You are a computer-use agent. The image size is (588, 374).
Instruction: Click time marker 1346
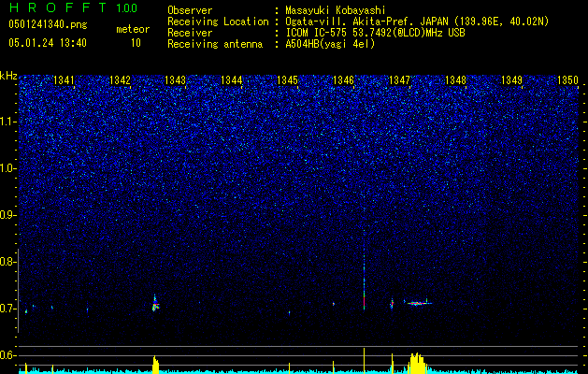pos(343,79)
